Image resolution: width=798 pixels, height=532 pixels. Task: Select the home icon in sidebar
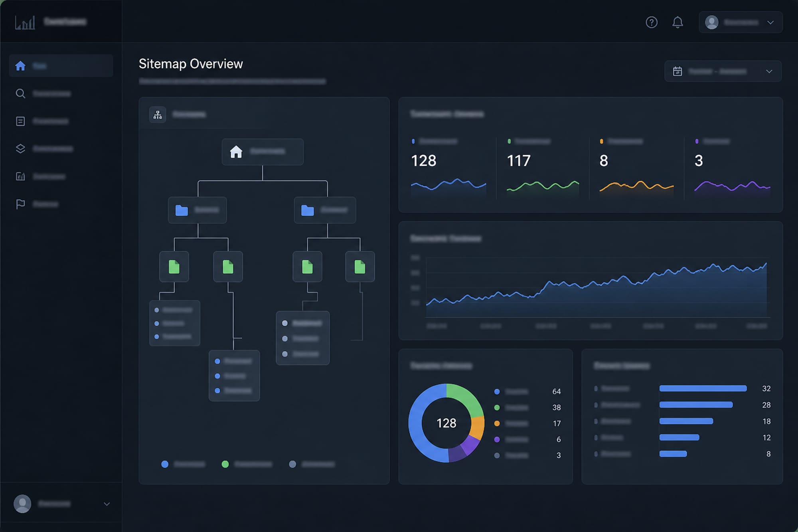[20, 66]
